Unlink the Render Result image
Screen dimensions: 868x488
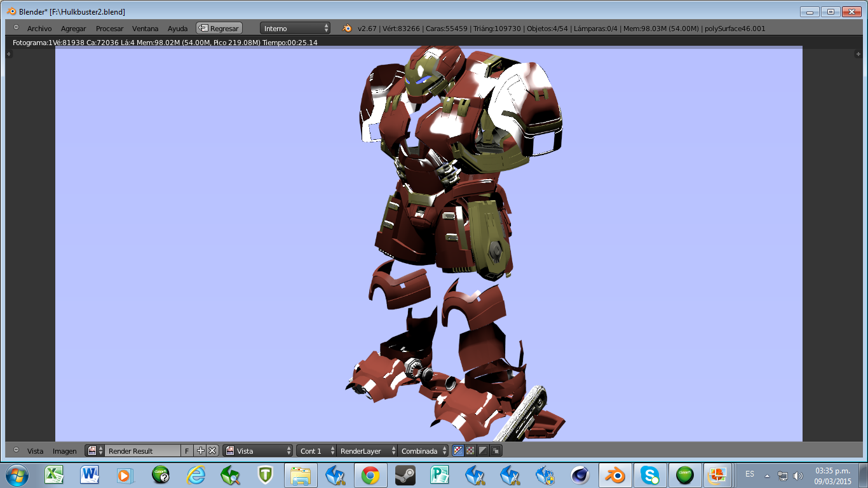212,451
